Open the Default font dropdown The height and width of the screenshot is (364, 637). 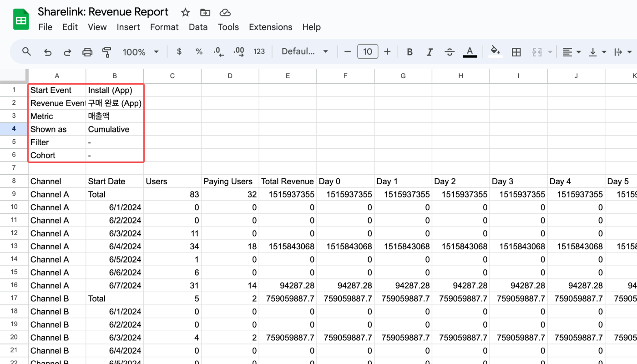click(x=304, y=52)
